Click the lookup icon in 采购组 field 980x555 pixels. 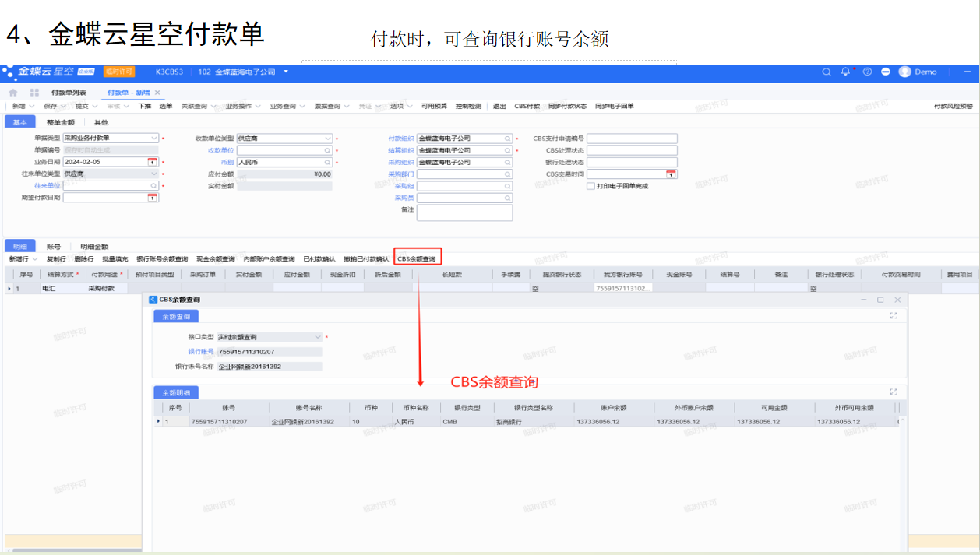click(x=508, y=186)
